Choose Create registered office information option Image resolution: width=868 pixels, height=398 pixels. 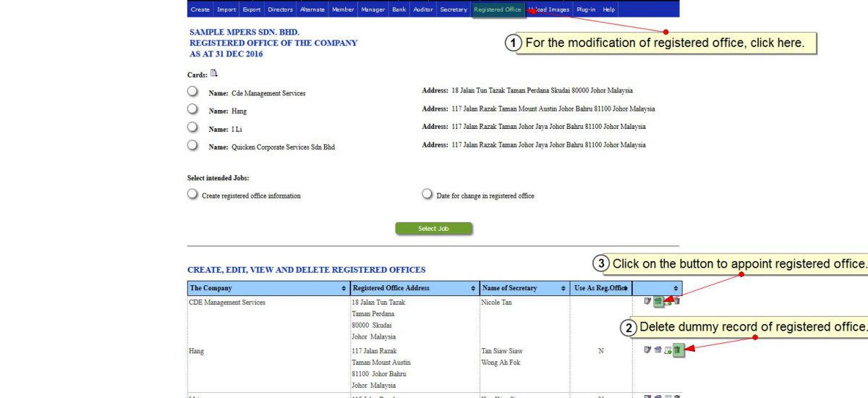[x=192, y=195]
